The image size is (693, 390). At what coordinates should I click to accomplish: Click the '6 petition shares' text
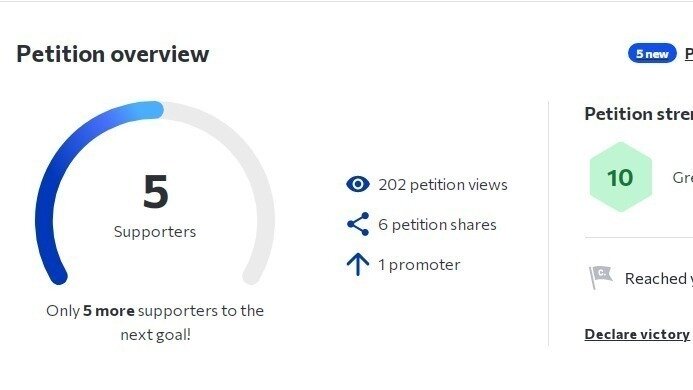pos(437,225)
